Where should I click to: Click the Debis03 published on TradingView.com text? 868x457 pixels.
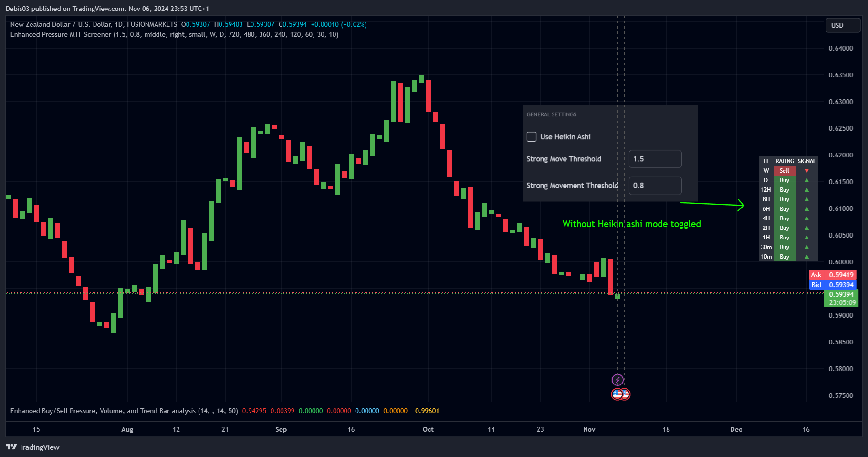66,9
